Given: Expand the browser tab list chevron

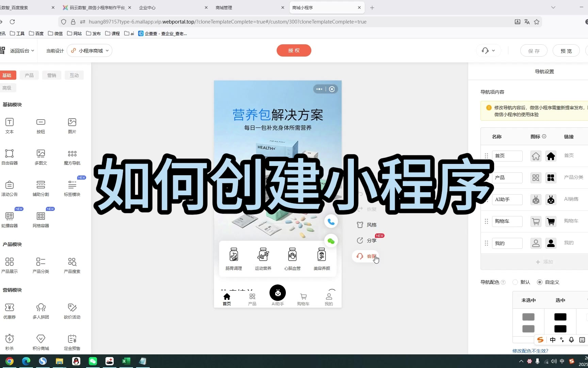Looking at the screenshot, I should coord(553,7).
